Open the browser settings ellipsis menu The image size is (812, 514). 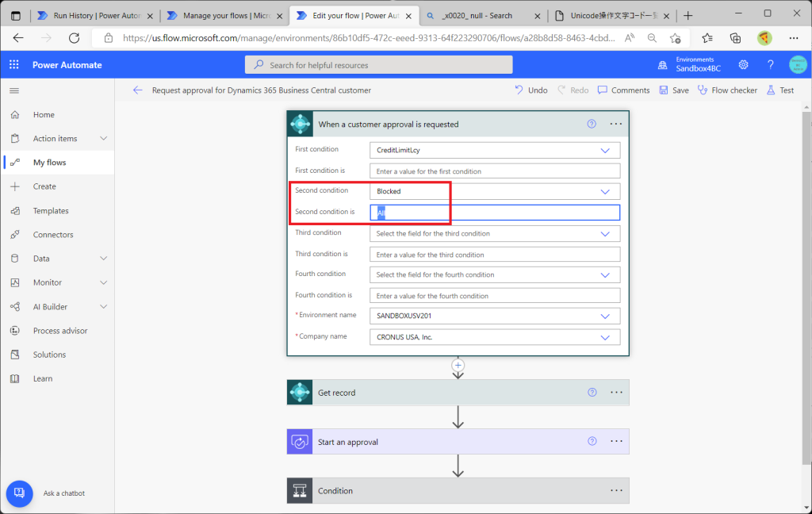pos(793,38)
